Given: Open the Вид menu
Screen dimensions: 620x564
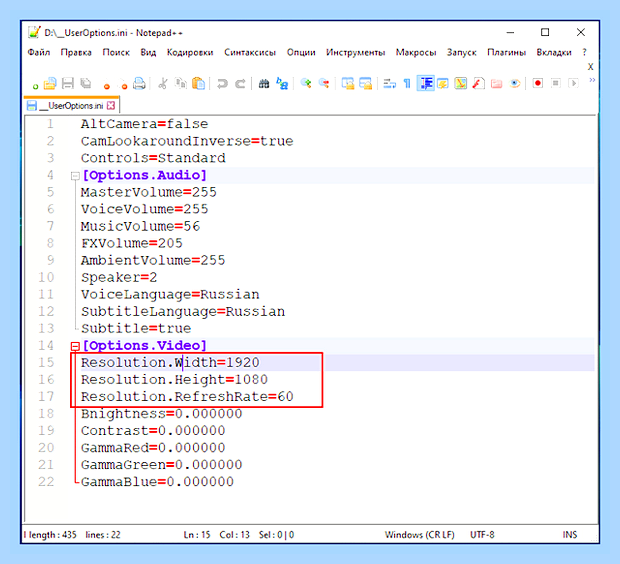Looking at the screenshot, I should [x=148, y=52].
